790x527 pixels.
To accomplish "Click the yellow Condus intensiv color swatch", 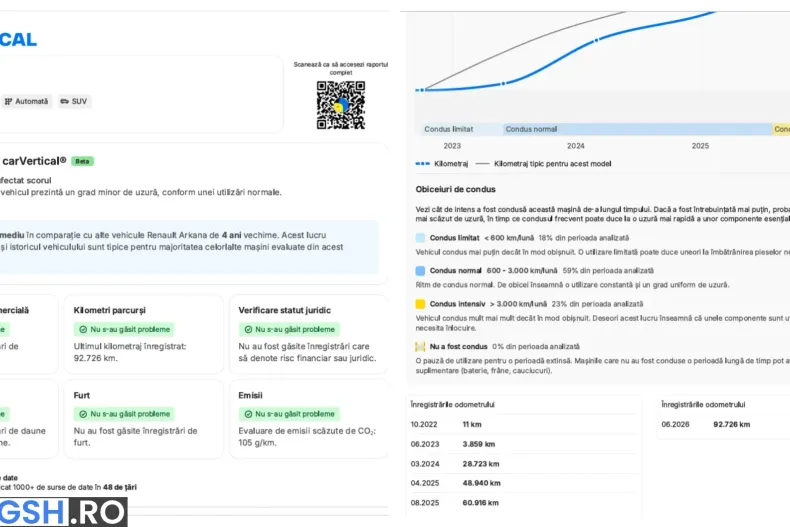I will [x=420, y=304].
